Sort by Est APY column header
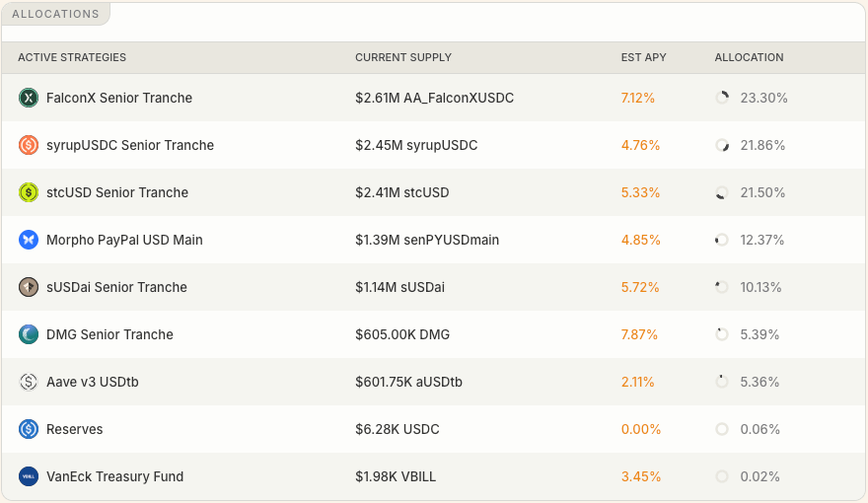 point(643,57)
